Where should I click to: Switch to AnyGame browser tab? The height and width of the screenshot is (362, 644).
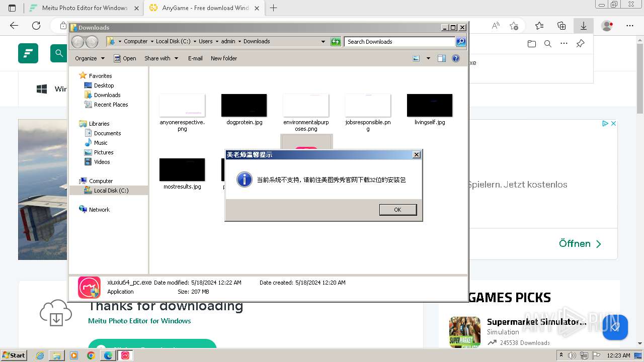click(205, 8)
